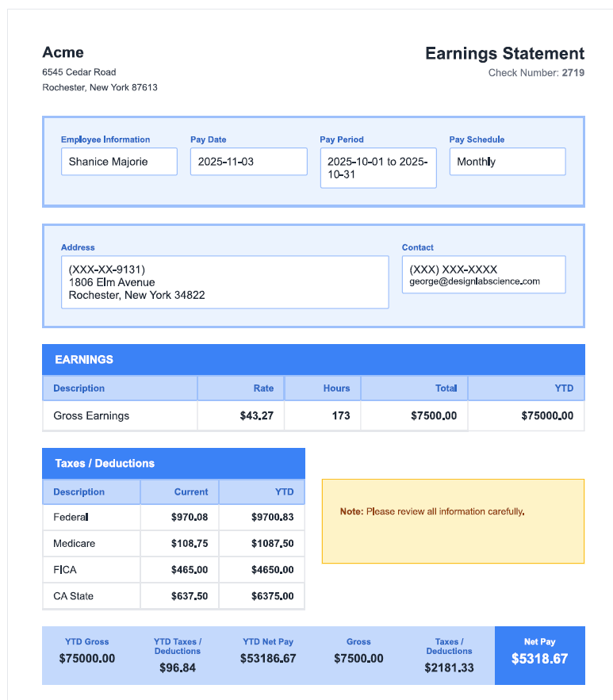Select the Gross Earnings row label
Viewport: 613px width, 700px height.
click(x=91, y=415)
